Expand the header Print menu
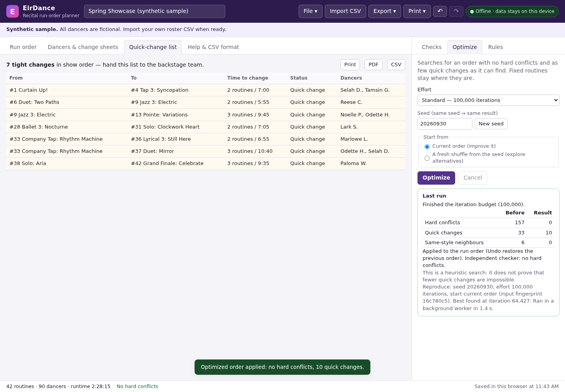 coord(417,11)
